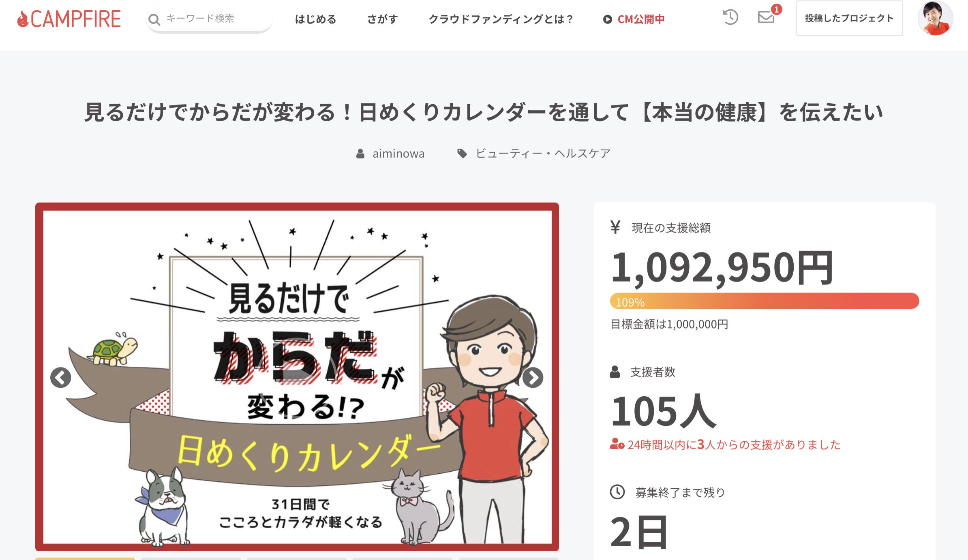This screenshot has height=560, width=968.
Task: Open ビューティー・ヘルスケア category link
Action: pos(543,154)
